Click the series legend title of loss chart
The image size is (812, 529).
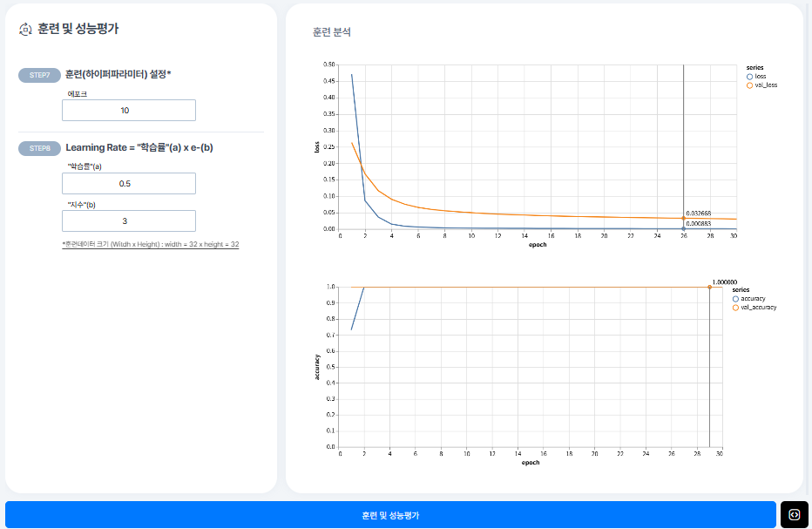(x=754, y=67)
